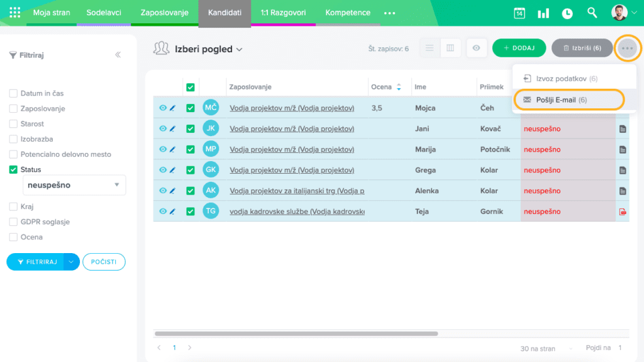The width and height of the screenshot is (644, 362).
Task: Click the Počisti button to clear filters
Action: click(104, 262)
